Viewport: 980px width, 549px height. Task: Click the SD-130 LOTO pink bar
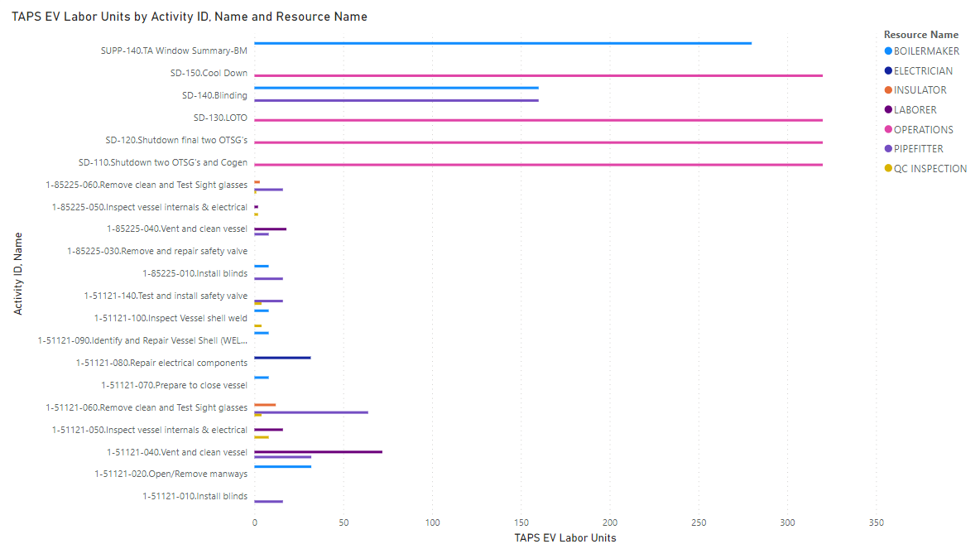coord(538,120)
